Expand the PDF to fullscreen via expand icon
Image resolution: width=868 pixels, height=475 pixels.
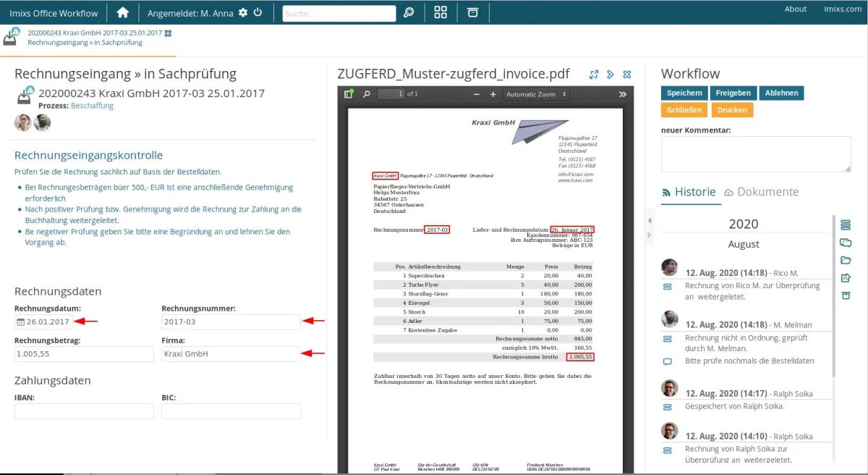coord(593,74)
